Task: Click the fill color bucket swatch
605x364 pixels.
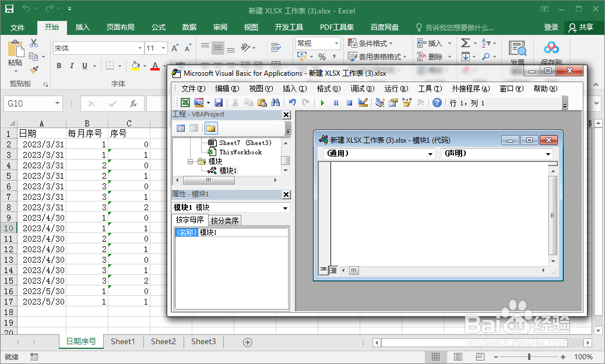Action: click(135, 66)
